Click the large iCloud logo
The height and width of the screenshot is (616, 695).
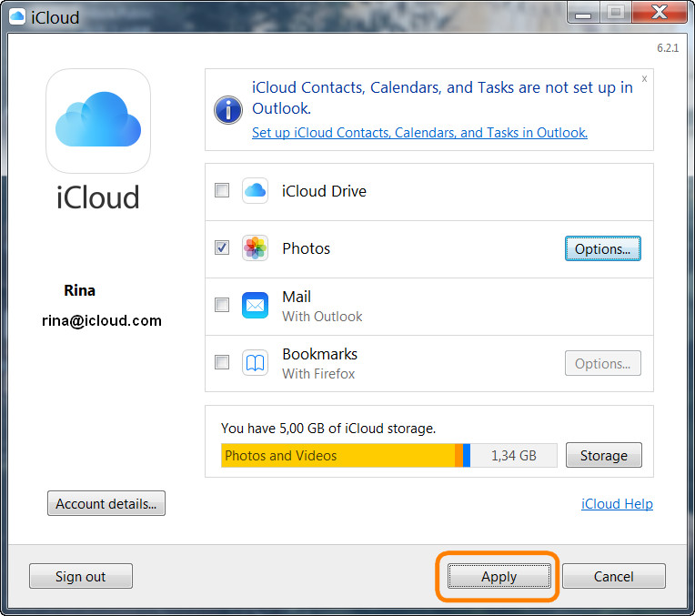tap(98, 121)
